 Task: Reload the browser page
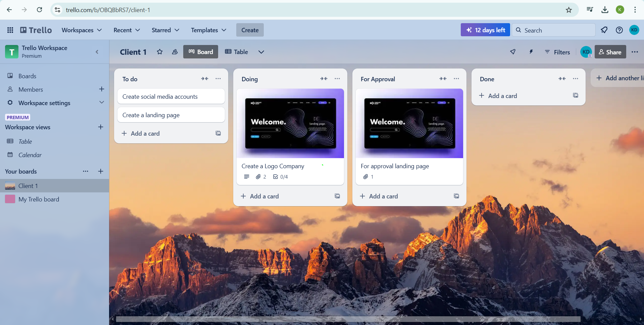point(39,10)
